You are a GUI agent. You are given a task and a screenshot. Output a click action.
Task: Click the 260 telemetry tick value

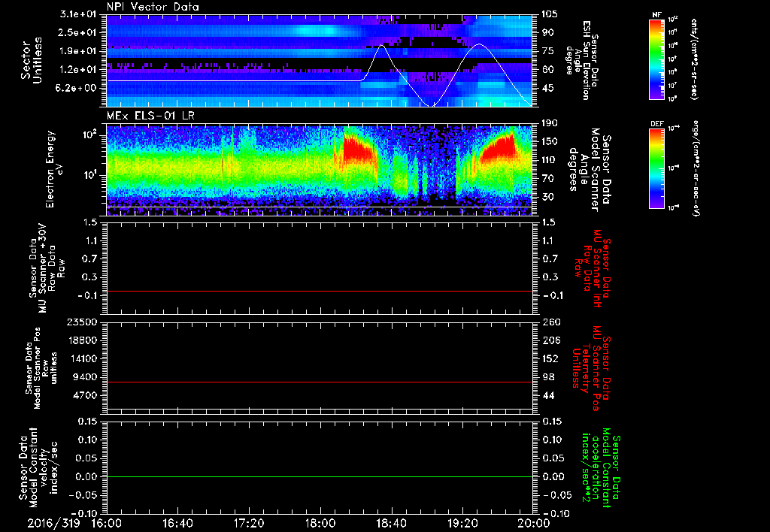(550, 322)
